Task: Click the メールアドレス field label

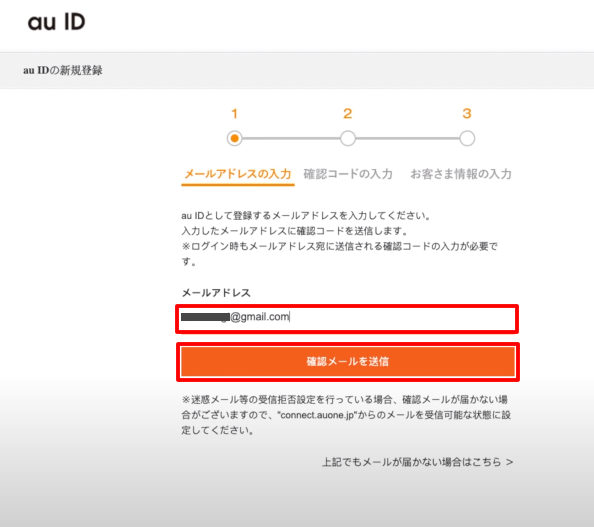Action: point(216,293)
